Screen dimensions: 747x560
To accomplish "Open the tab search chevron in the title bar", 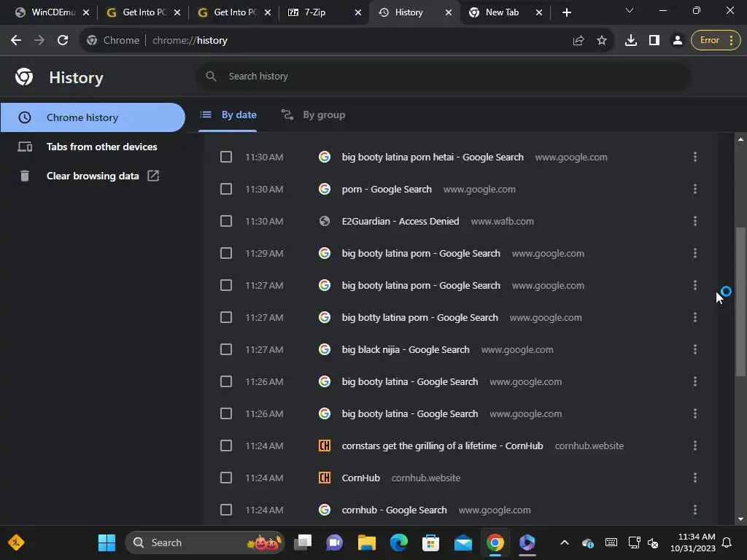I will 630,10.
